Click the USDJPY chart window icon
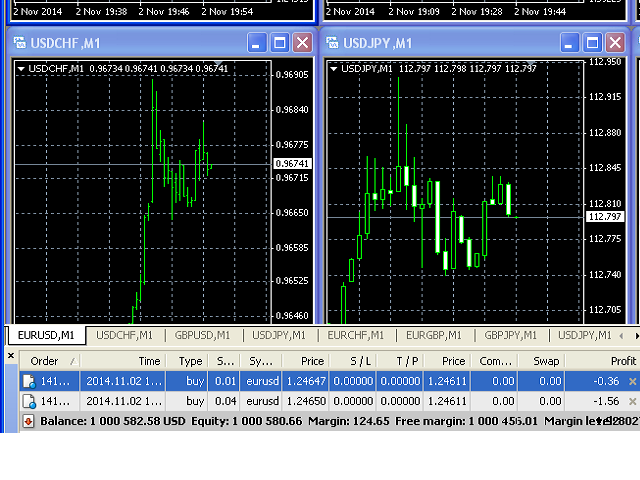Viewport: 640px width, 480px height. pos(332,43)
